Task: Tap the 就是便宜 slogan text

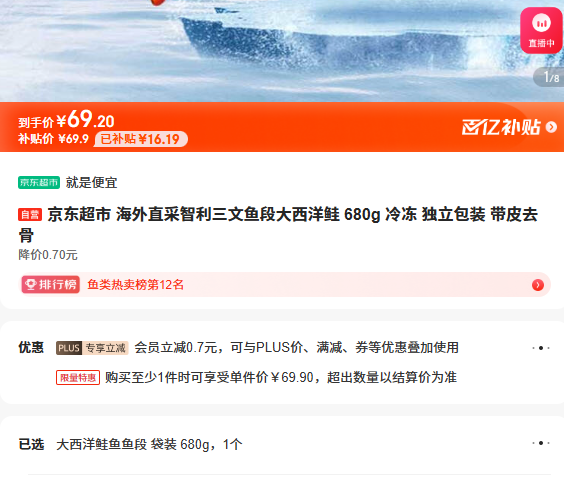Action: (91, 182)
